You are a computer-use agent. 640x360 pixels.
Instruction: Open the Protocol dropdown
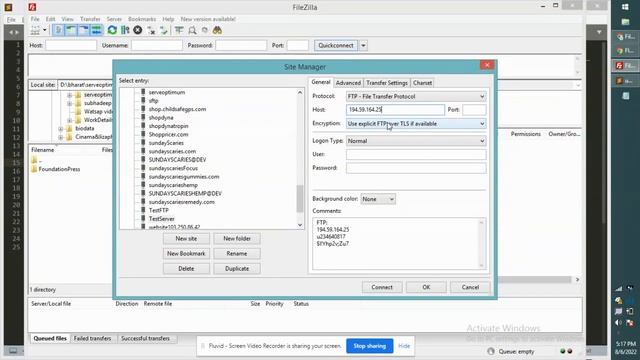416,96
